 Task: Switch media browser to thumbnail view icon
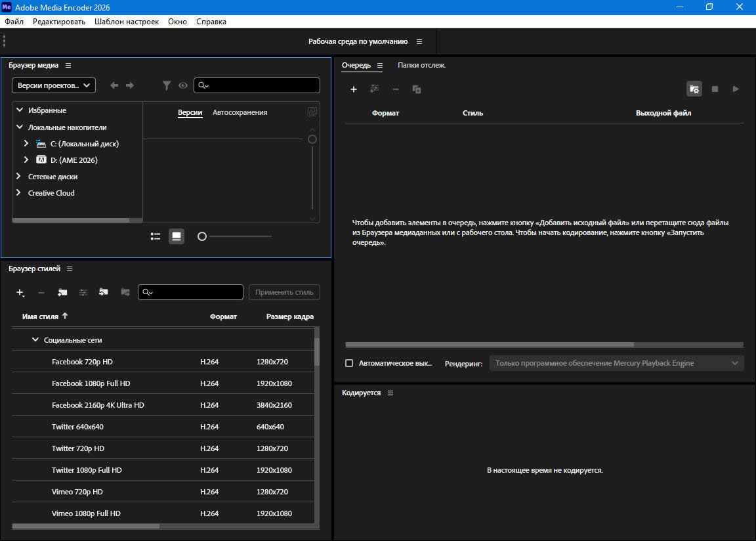[x=176, y=236]
